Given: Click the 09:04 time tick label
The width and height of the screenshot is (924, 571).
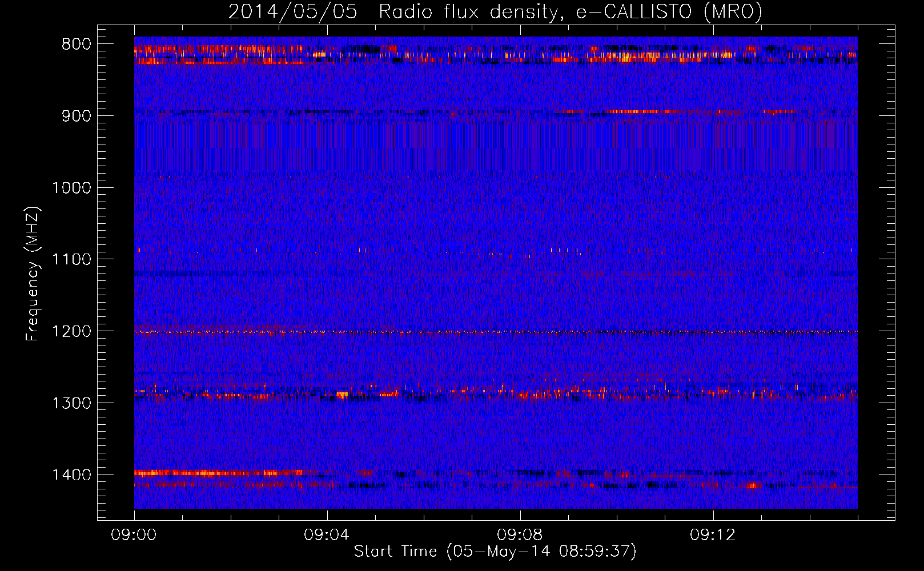Looking at the screenshot, I should (327, 535).
